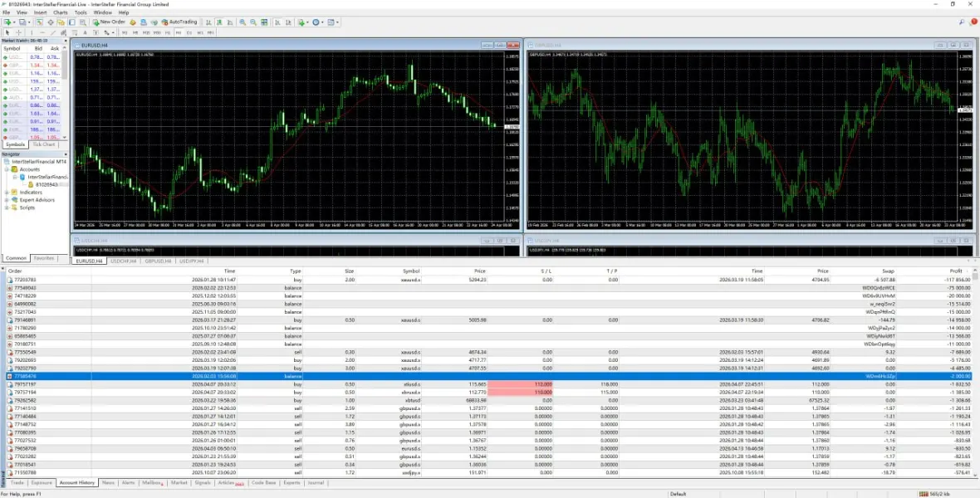Screen dimensions: 980x498
Task: Open the Trade tab in Terminal
Action: click(x=17, y=482)
